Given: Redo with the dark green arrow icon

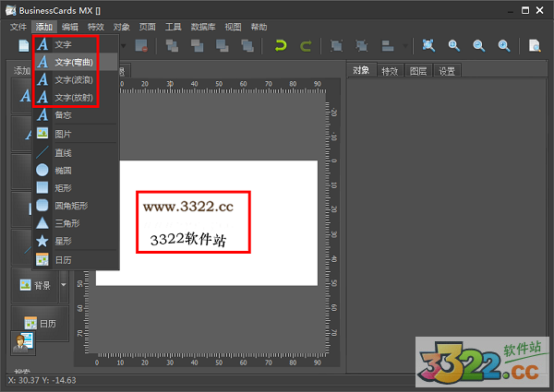Looking at the screenshot, I should point(306,46).
